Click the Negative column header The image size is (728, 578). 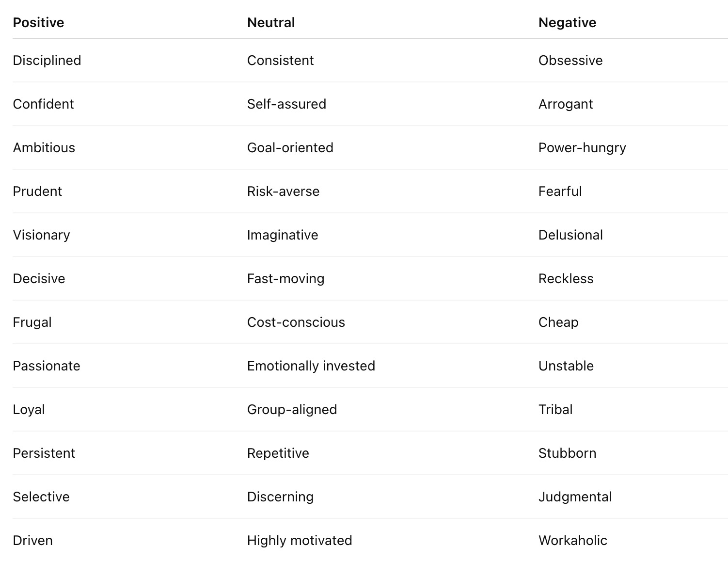point(567,23)
